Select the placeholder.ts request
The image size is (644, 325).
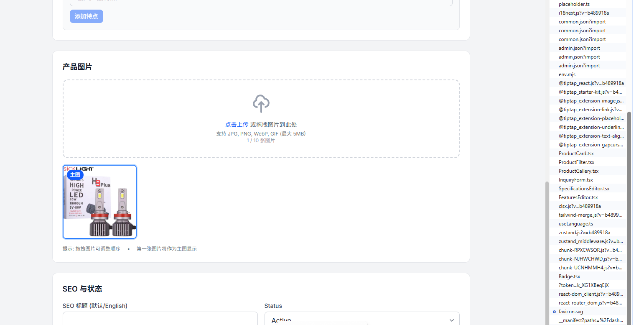pos(574,4)
